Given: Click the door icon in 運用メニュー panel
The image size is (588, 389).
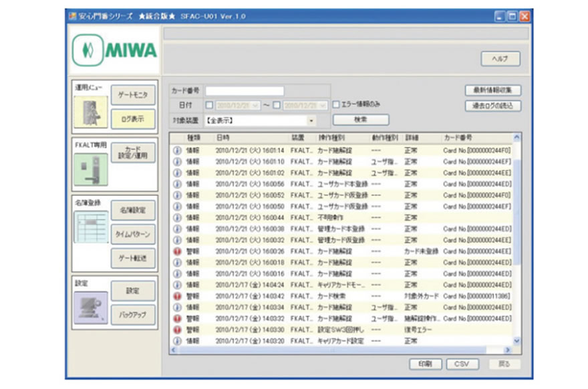Looking at the screenshot, I should pyautogui.click(x=91, y=112).
